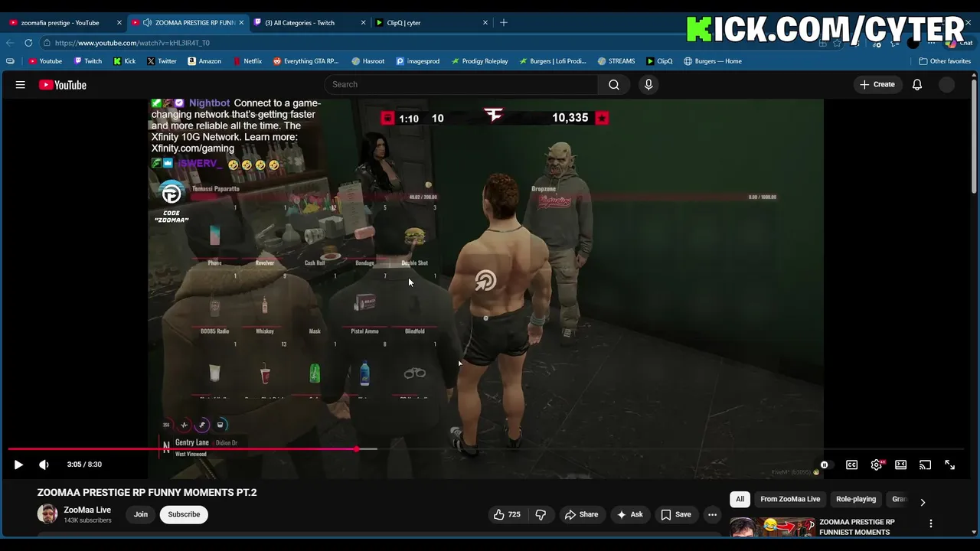The width and height of the screenshot is (980, 551).
Task: Mute the video volume speaker
Action: [x=44, y=465]
